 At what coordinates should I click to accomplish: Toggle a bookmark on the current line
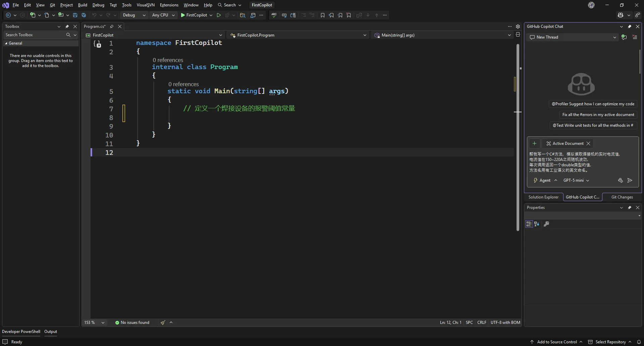pyautogui.click(x=323, y=15)
